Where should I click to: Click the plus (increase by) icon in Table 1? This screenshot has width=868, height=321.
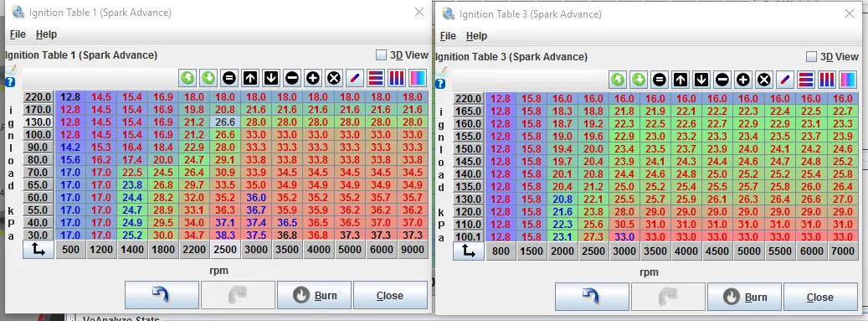[x=313, y=78]
